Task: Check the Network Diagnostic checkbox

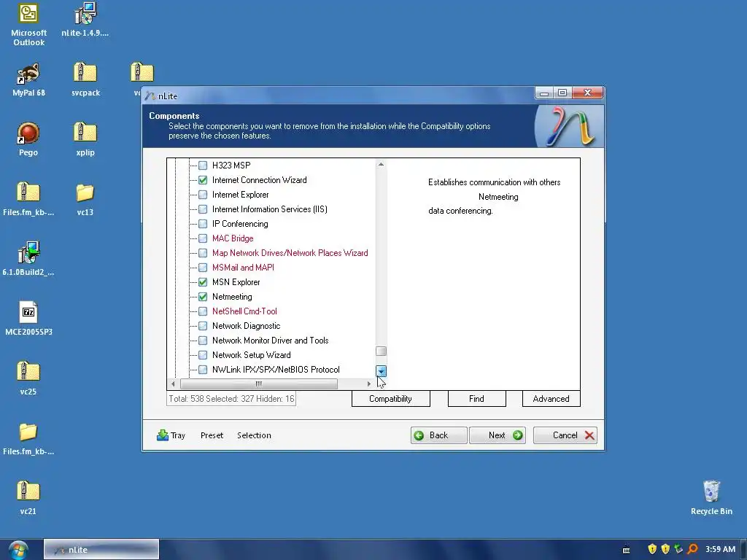Action: pyautogui.click(x=203, y=326)
